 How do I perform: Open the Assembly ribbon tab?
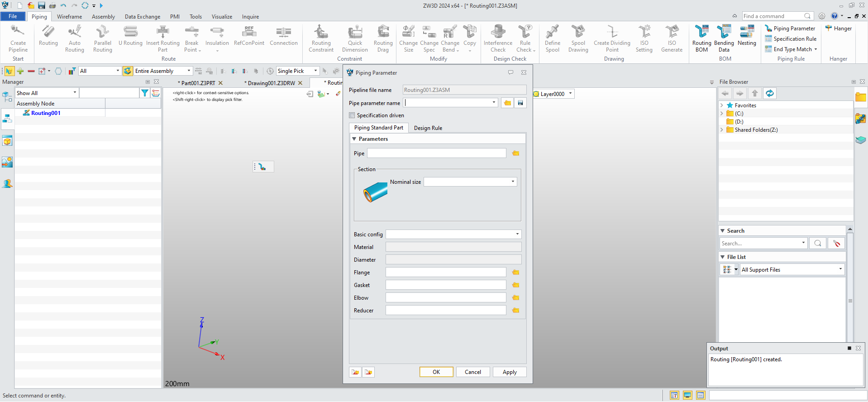103,17
